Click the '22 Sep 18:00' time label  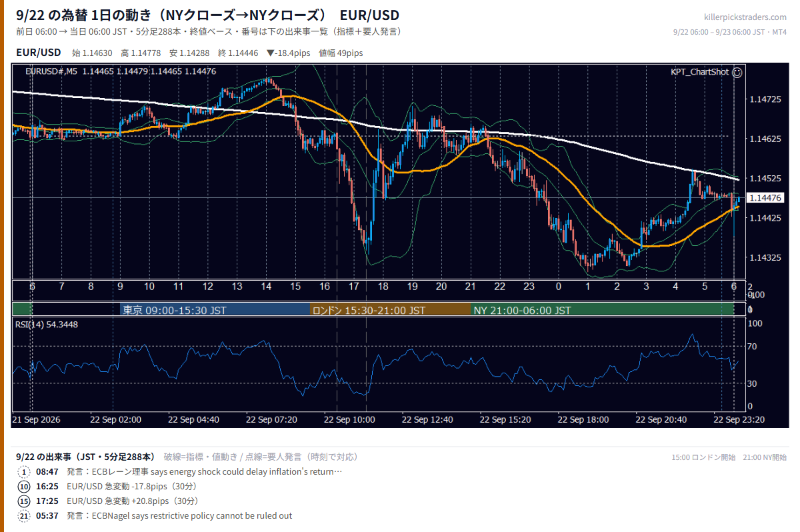coord(584,420)
